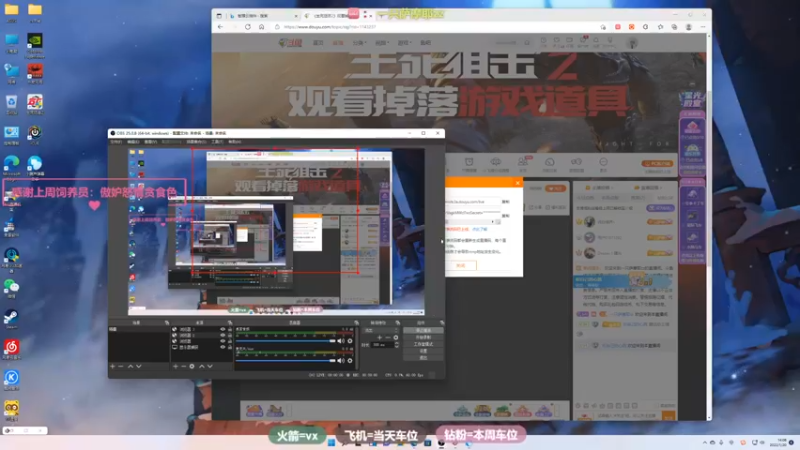Open Edge collections icon

pyautogui.click(x=674, y=27)
